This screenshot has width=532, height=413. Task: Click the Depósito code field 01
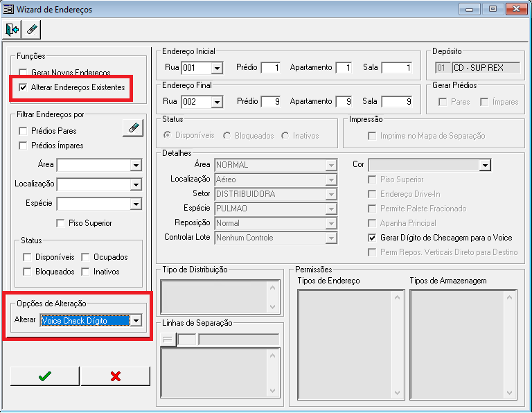443,68
